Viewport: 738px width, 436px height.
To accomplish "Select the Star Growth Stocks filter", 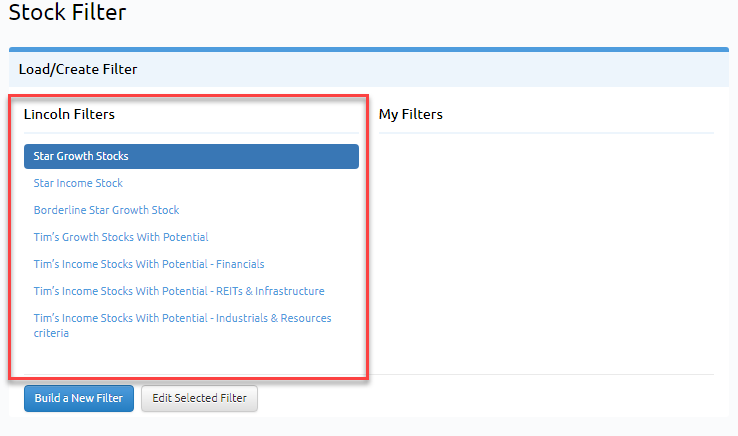I will tap(191, 156).
